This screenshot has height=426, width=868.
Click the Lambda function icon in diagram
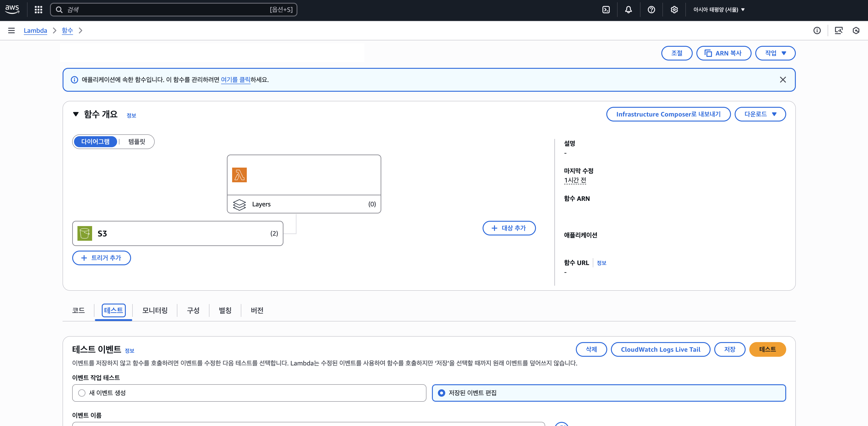[x=239, y=175]
